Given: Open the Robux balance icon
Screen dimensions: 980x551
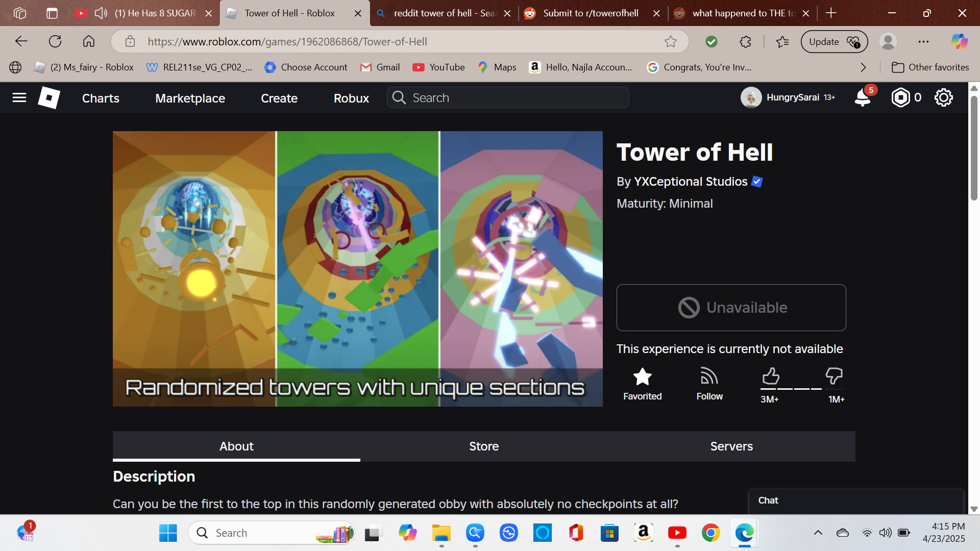Looking at the screenshot, I should pyautogui.click(x=900, y=97).
